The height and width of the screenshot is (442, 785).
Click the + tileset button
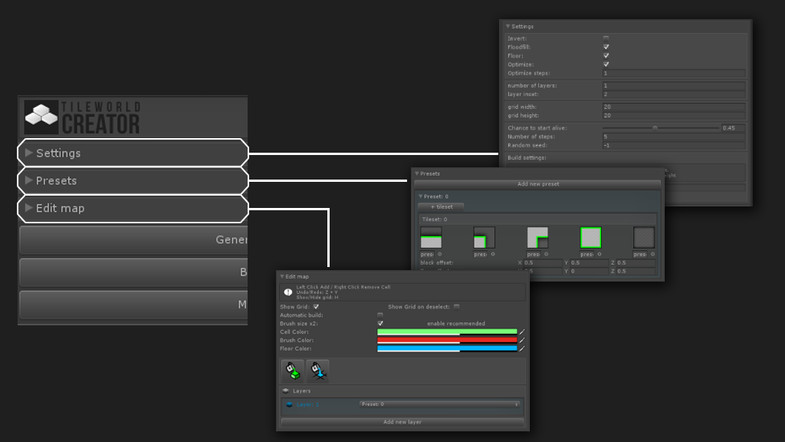(441, 207)
